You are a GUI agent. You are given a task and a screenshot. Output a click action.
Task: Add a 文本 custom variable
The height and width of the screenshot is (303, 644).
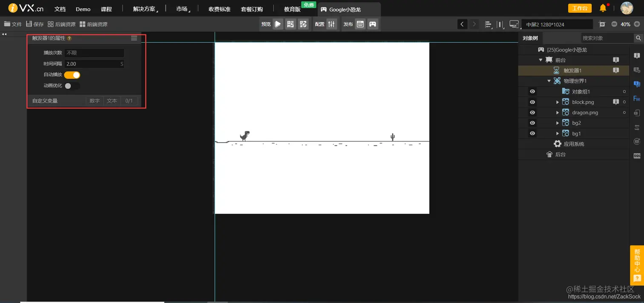click(x=112, y=101)
